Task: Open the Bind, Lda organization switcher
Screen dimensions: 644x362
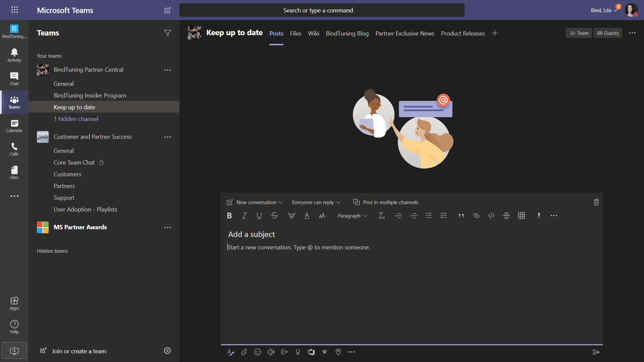Action: pos(604,10)
